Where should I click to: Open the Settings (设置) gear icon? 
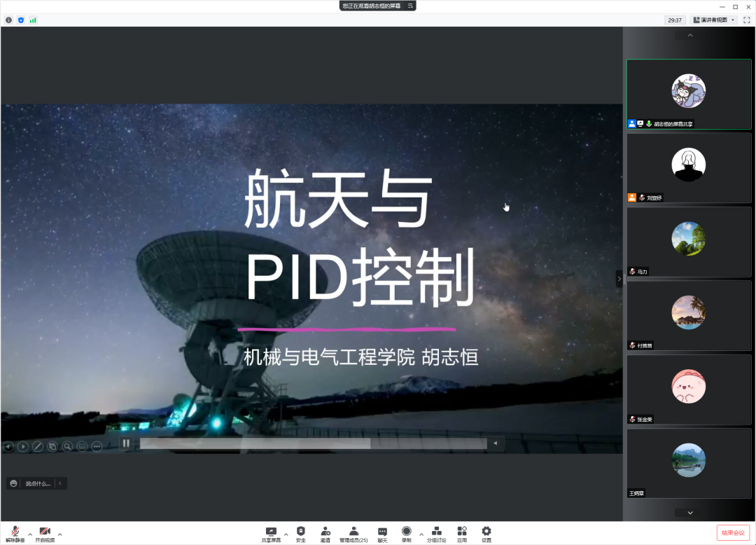(486, 532)
